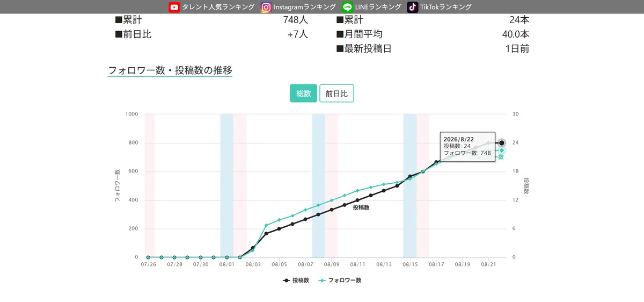Click the フォロワー数・投稿数の推移 heading
This screenshot has height=302, width=644.
click(170, 70)
